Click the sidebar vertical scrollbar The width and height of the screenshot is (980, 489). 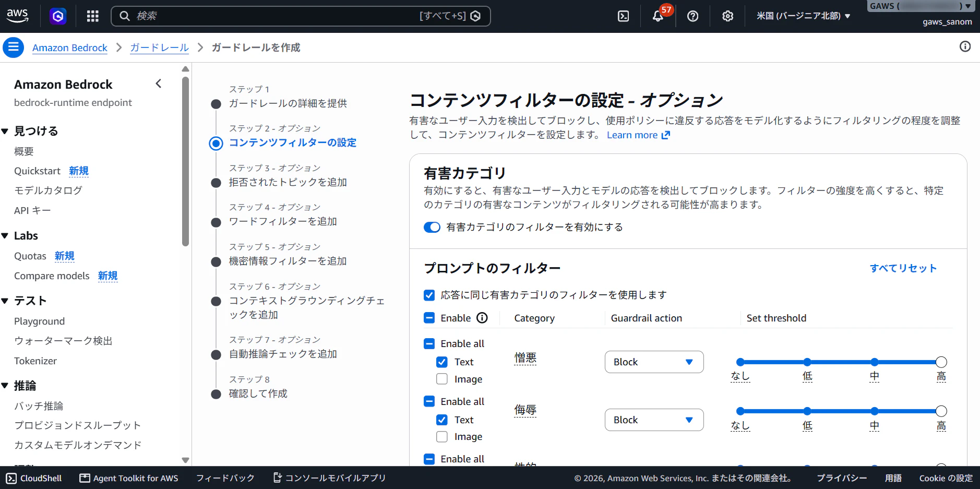click(x=185, y=161)
